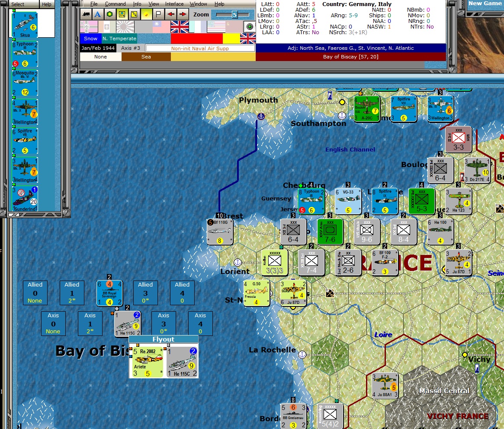This screenshot has width=504, height=429.
Task: Click the red left arrow toolbar button
Action: coord(170,14)
